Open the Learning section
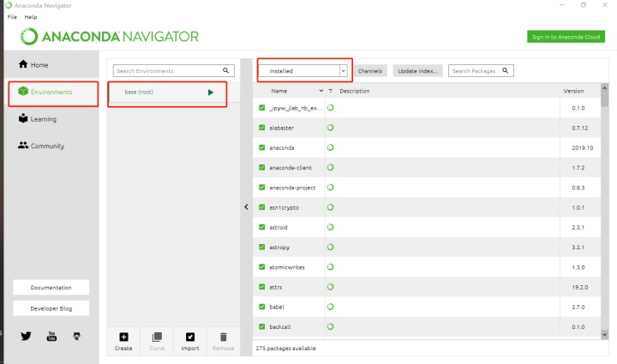This screenshot has width=617, height=364. point(38,119)
